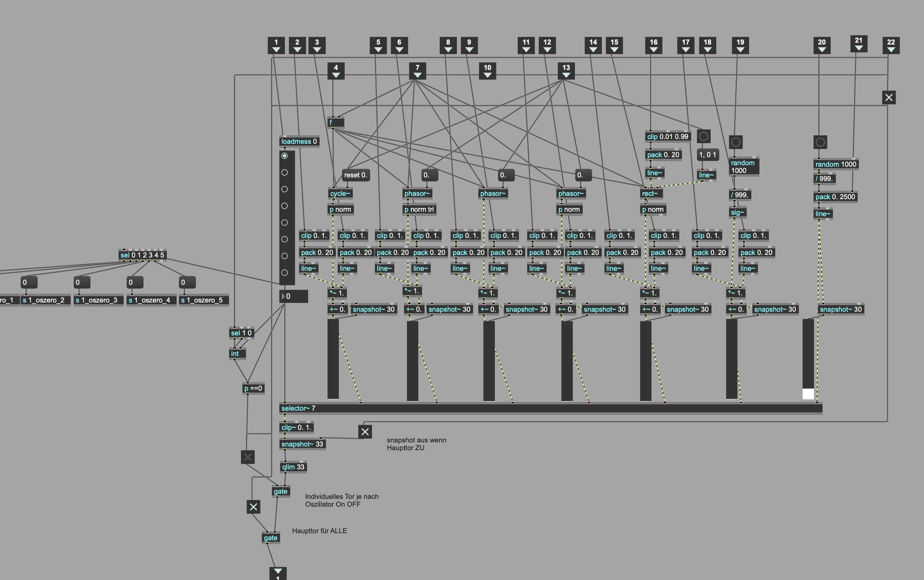Toggle the dimmed X box under p ==0

point(248,457)
